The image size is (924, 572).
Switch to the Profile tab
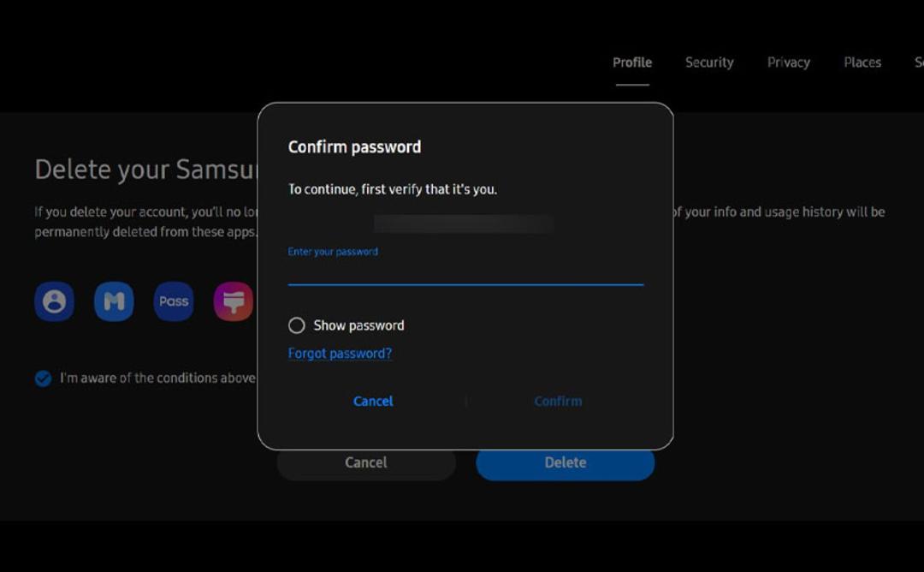tap(632, 63)
